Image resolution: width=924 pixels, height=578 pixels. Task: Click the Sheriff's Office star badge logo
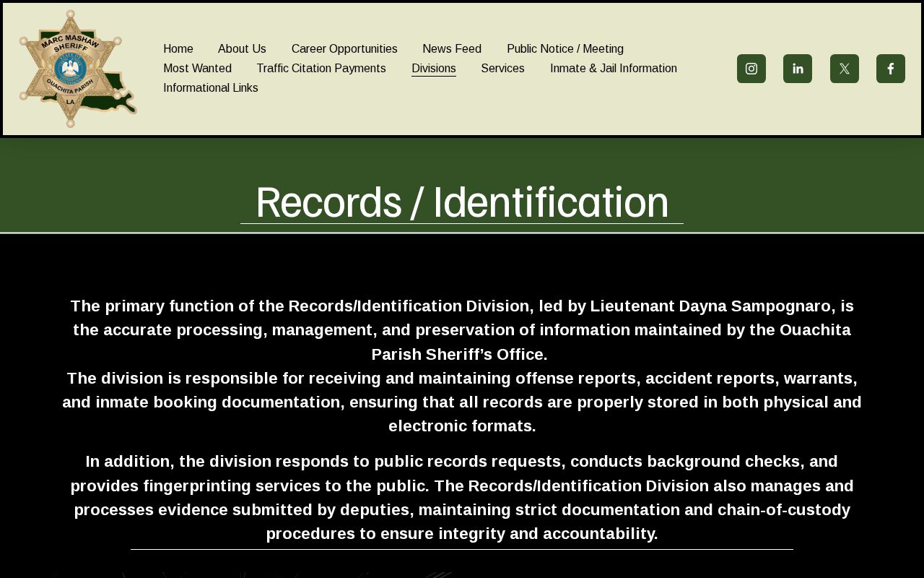[78, 69]
